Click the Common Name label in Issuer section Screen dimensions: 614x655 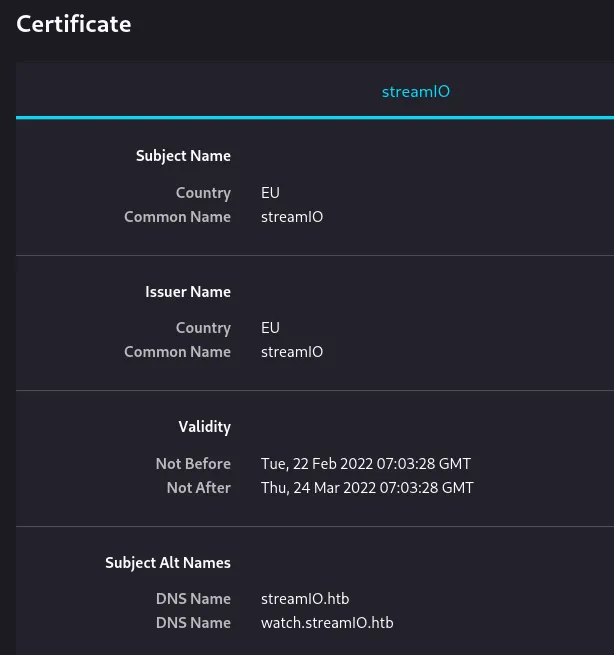click(x=177, y=352)
